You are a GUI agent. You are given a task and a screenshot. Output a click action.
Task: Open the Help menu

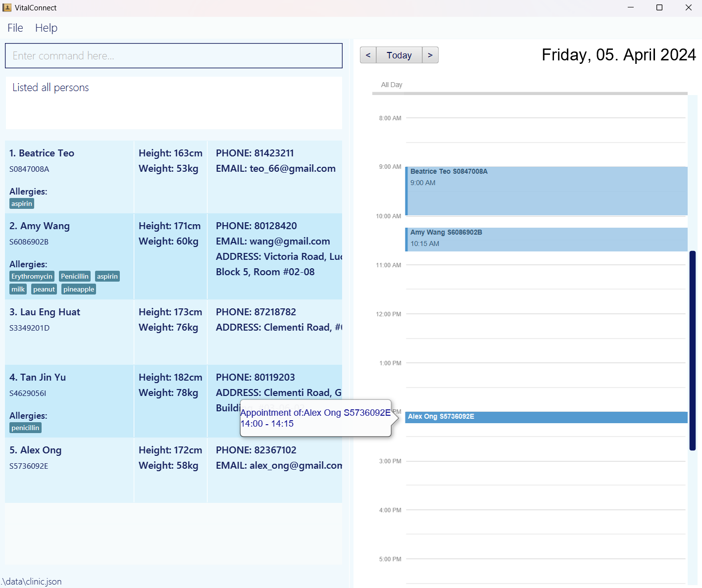point(46,28)
